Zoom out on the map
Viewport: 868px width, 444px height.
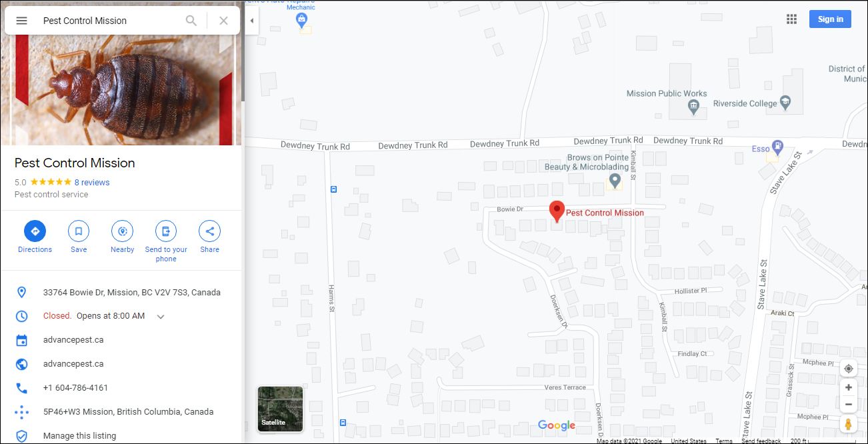pyautogui.click(x=848, y=404)
